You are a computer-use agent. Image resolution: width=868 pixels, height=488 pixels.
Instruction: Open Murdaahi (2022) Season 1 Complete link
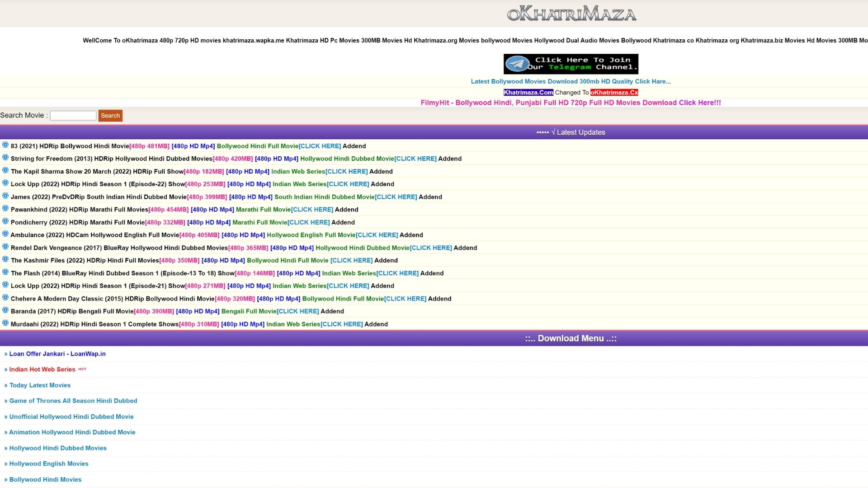(x=199, y=324)
